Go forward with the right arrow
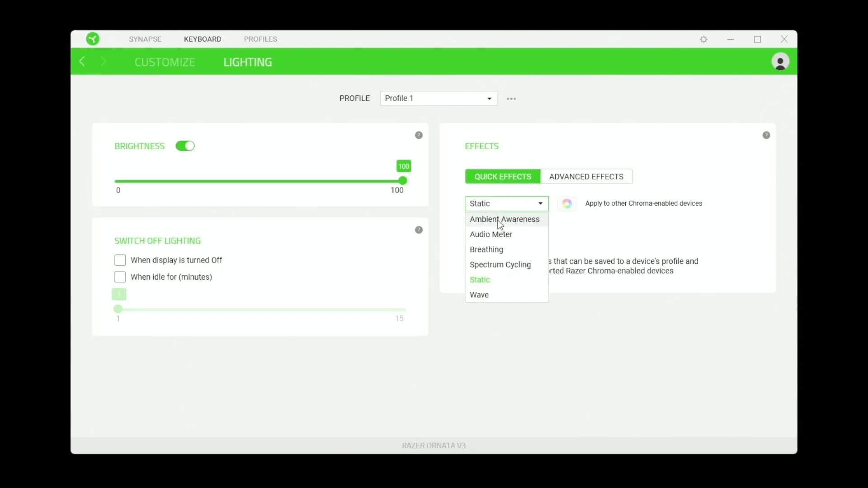 [104, 61]
